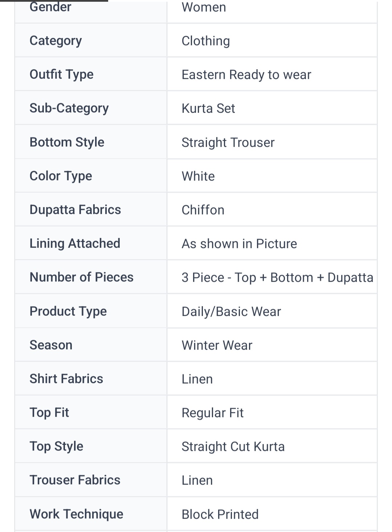Tap the Straight Trouser value

point(228,143)
